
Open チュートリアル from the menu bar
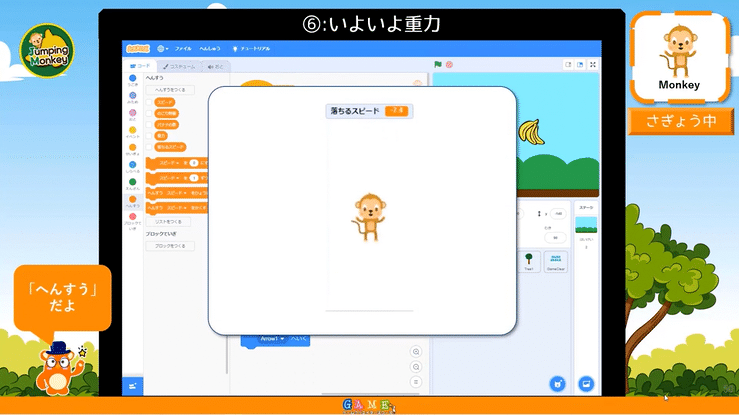(252, 49)
